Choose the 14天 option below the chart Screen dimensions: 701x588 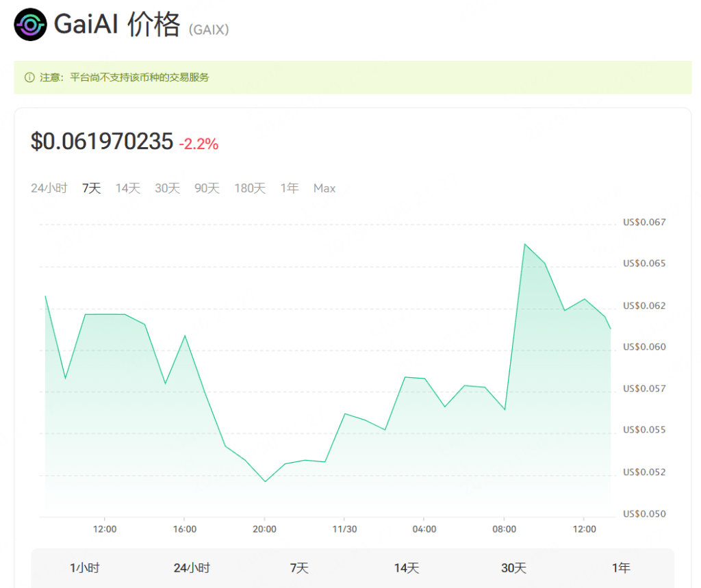tap(405, 567)
